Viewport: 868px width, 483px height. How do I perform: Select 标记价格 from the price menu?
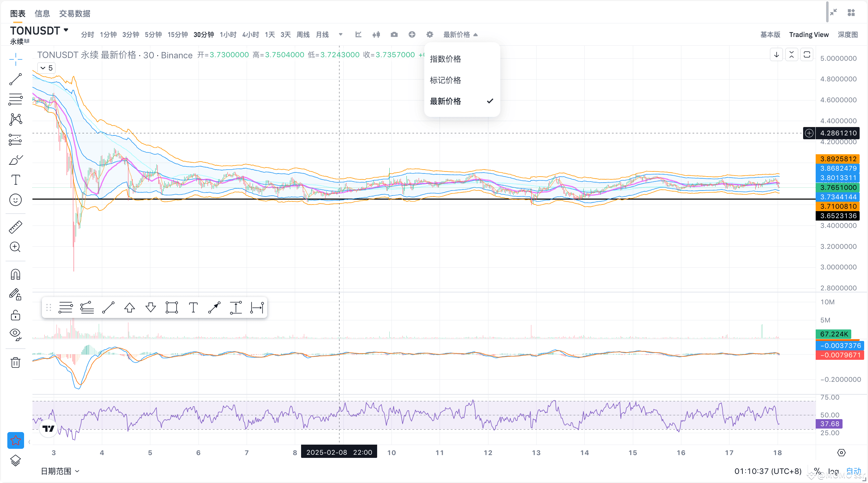[446, 80]
